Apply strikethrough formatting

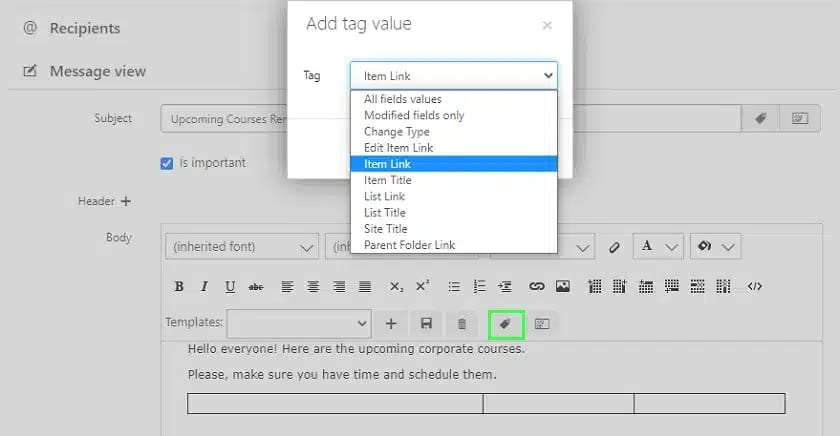pos(256,287)
